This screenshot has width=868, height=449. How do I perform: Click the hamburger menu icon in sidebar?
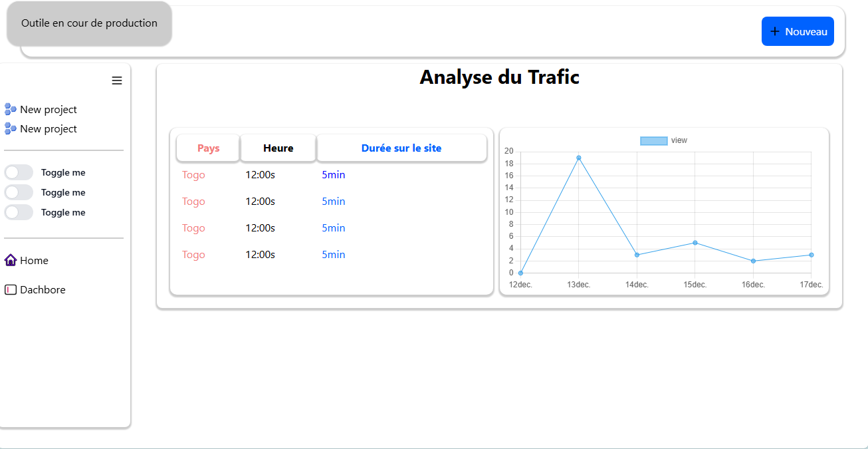(117, 80)
